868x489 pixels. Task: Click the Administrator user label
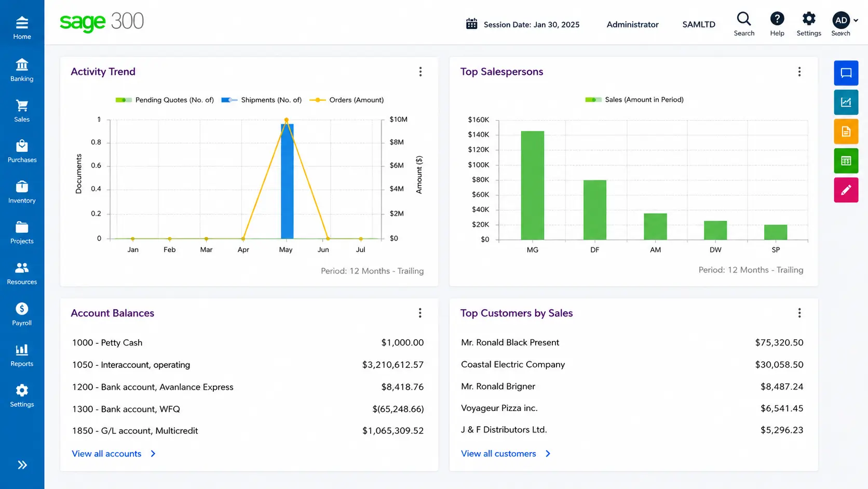tap(632, 24)
